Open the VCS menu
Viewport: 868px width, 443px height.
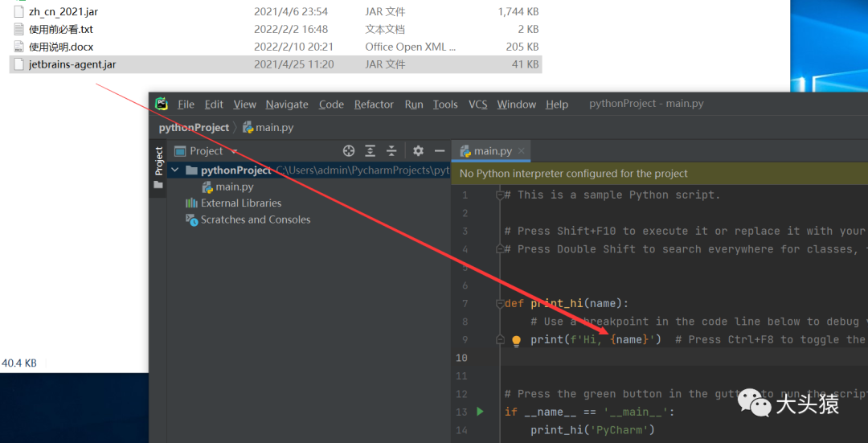(477, 104)
